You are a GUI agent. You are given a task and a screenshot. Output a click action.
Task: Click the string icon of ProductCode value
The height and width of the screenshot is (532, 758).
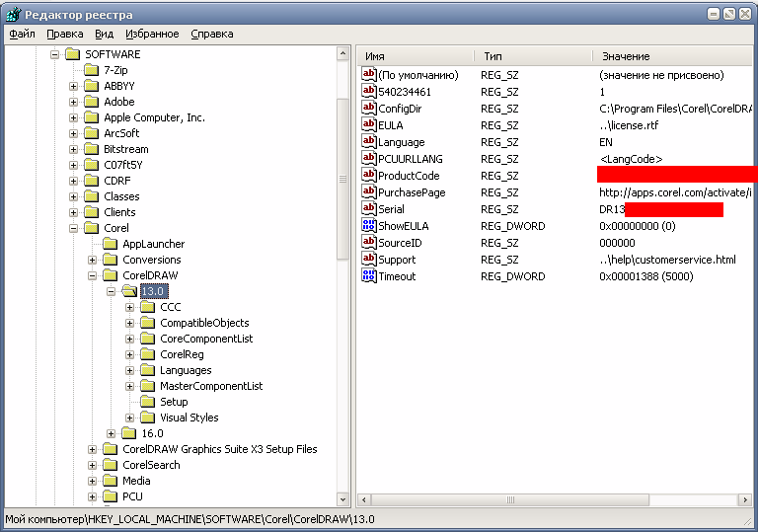(x=369, y=175)
